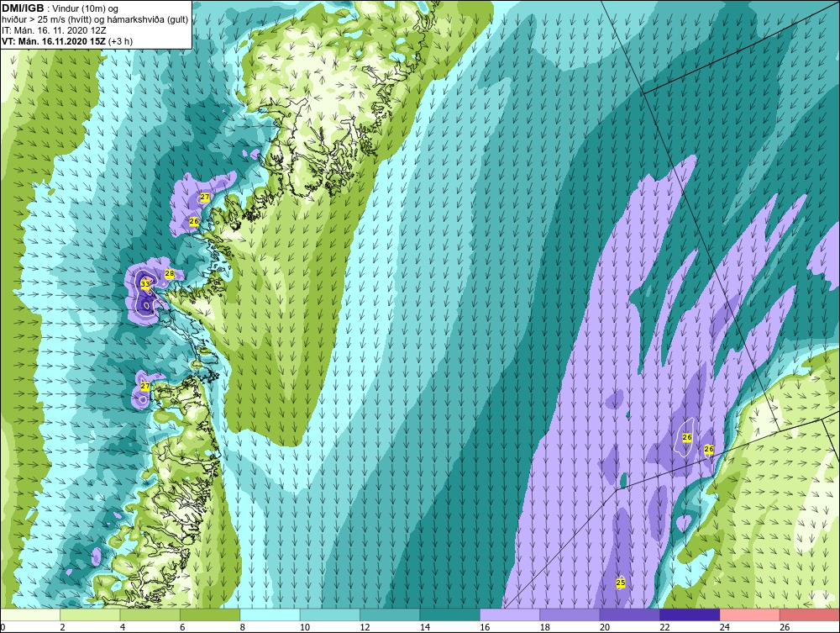
Task: Click the '(+3 h)' forecast offset text
Action: [x=120, y=41]
